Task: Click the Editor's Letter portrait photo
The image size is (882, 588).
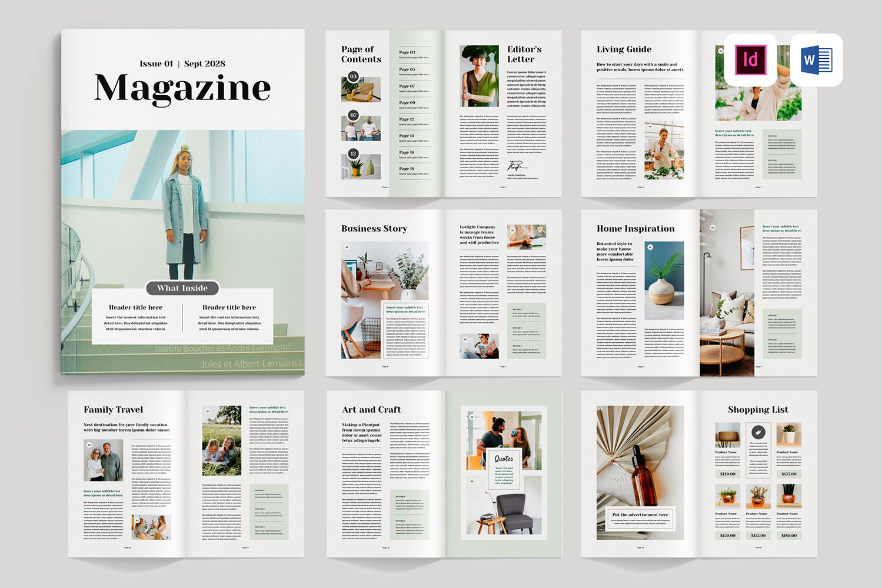Action: coord(479,76)
